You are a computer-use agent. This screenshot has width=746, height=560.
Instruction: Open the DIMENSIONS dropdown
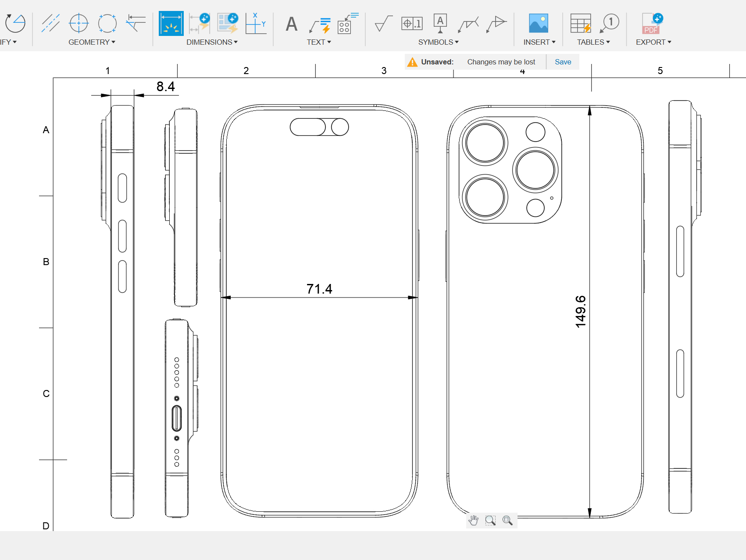coord(212,42)
